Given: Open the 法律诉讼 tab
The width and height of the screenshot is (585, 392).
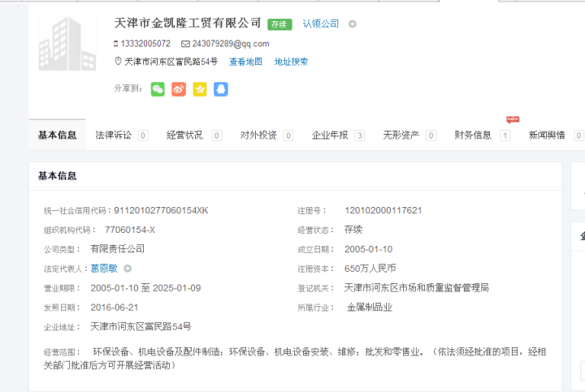Looking at the screenshot, I should (x=114, y=136).
